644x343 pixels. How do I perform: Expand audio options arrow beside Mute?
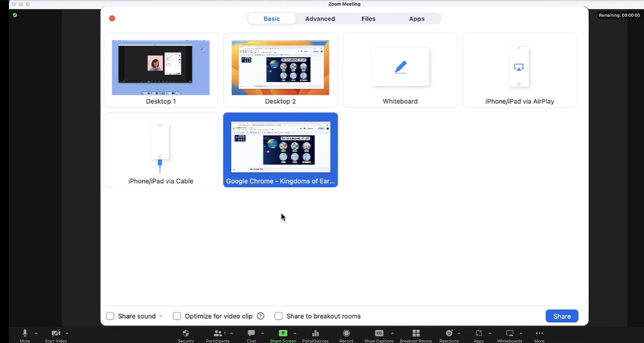point(36,333)
